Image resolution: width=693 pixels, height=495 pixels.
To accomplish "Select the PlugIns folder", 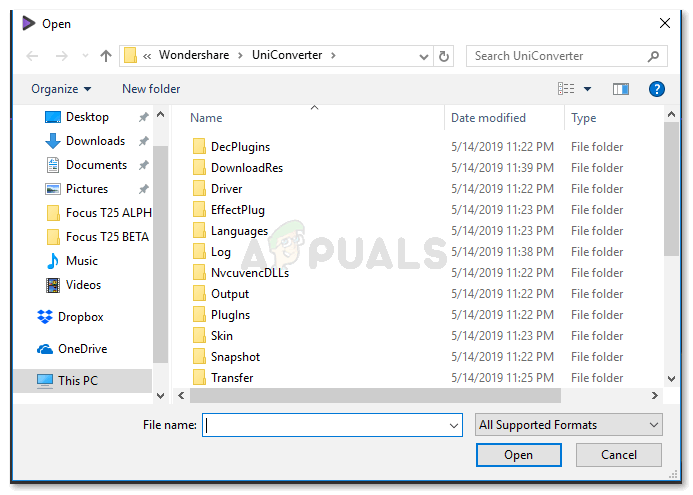I will (x=230, y=315).
